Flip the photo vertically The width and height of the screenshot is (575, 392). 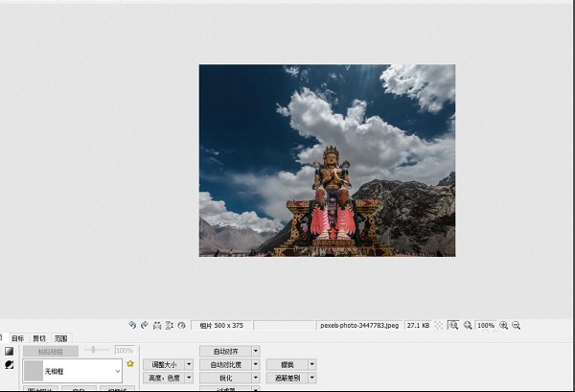(169, 325)
